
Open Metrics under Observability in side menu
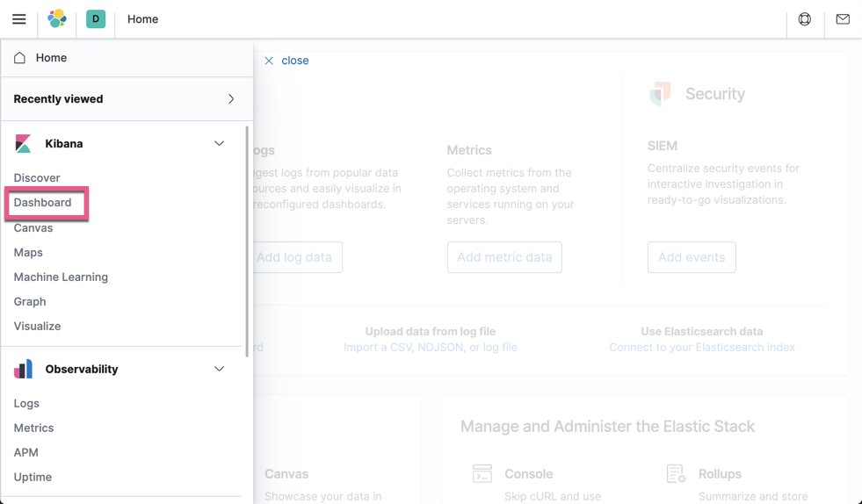click(x=33, y=428)
